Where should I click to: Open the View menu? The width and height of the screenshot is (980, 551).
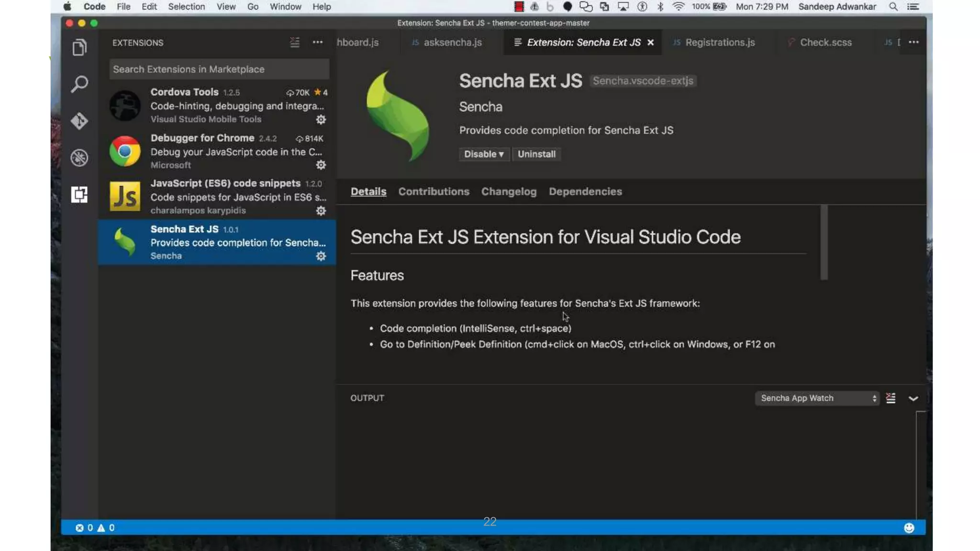[226, 7]
